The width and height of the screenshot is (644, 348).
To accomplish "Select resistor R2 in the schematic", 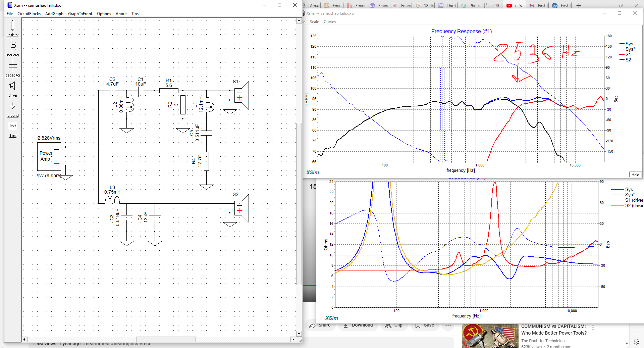I will click(183, 105).
